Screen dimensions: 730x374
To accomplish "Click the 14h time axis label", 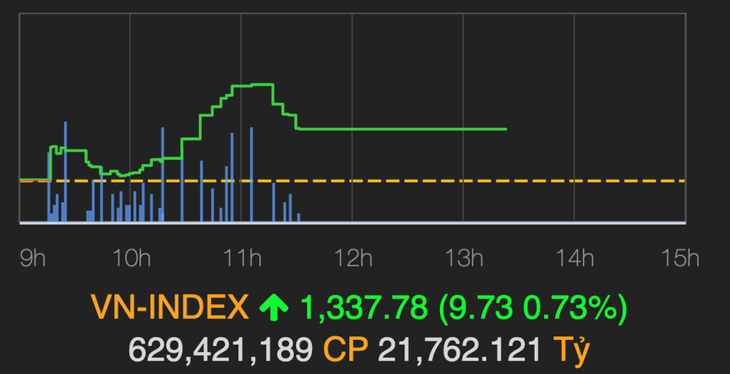I will click(575, 258).
